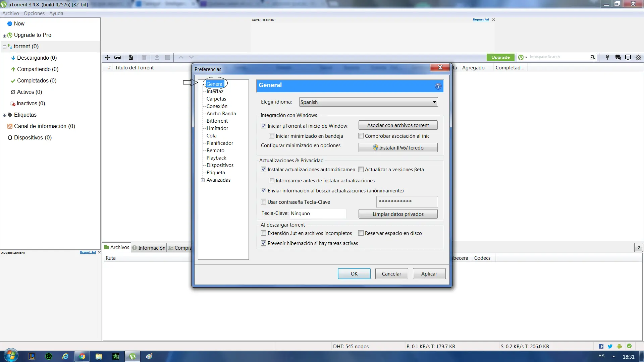The height and width of the screenshot is (362, 644).
Task: Click the Aplicar button
Action: pyautogui.click(x=429, y=274)
